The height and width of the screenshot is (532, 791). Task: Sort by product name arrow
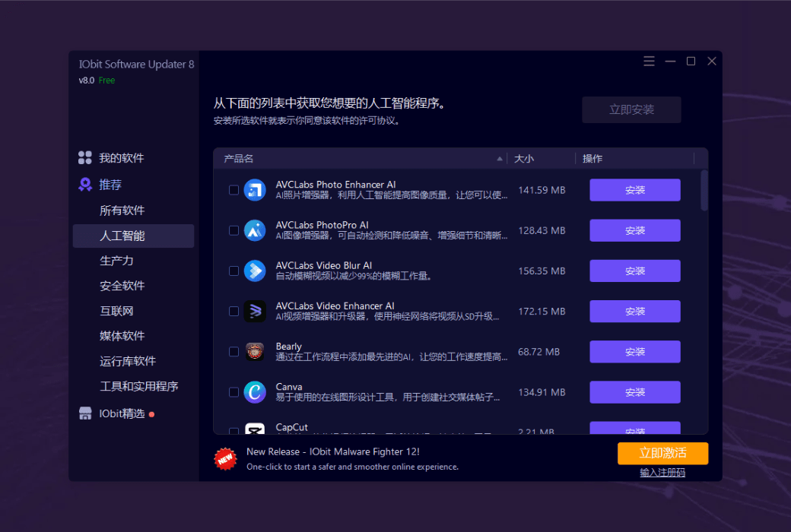(x=500, y=158)
